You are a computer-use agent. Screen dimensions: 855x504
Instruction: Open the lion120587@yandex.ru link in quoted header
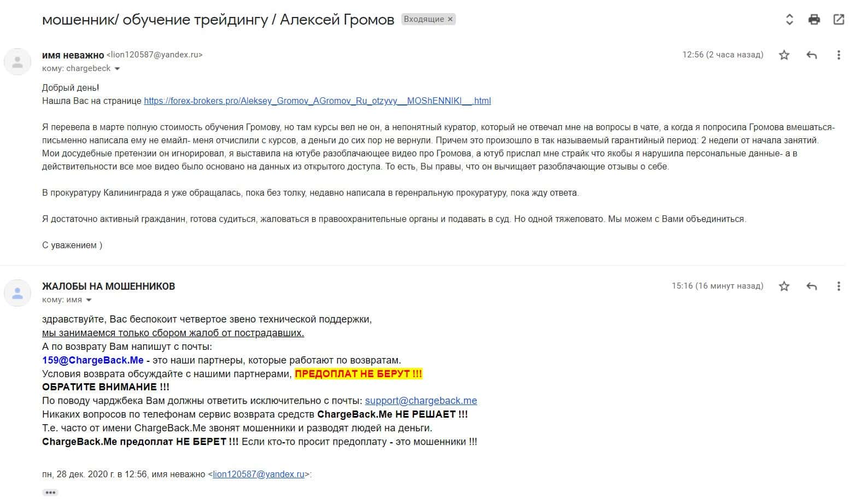tap(259, 474)
